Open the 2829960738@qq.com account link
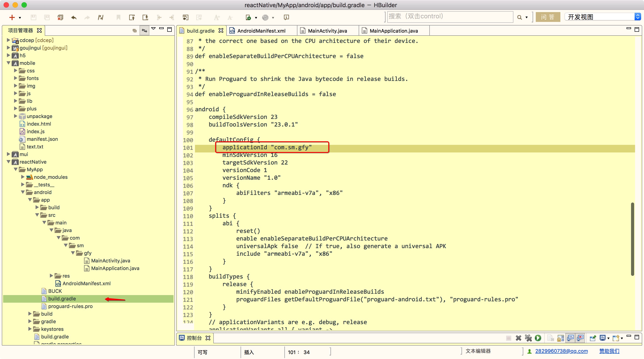Viewport: 644px width, 359px height. [x=561, y=351]
